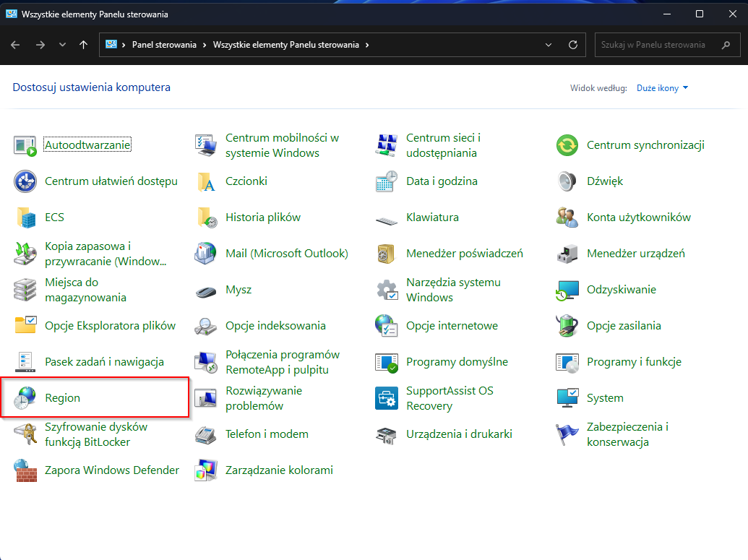Open the Czcionki fonts folder icon
Screen dimensions: 748x560
(x=206, y=181)
